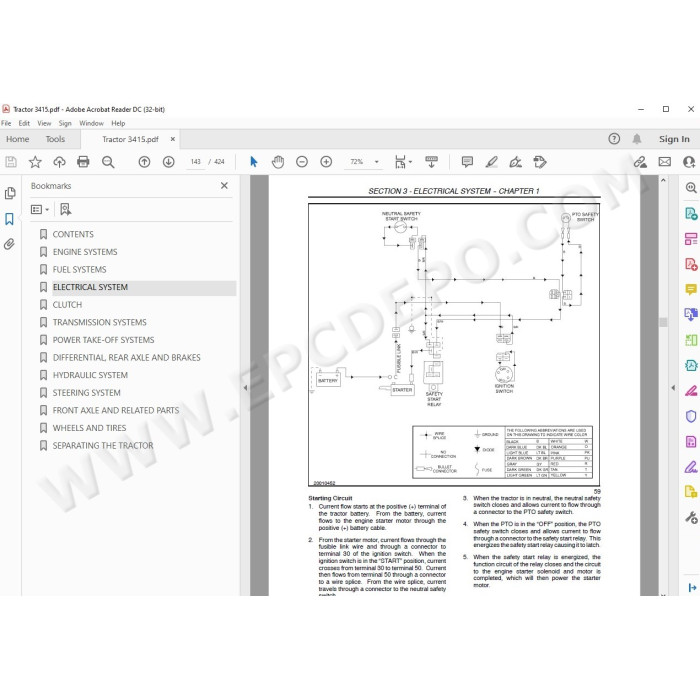
Task: Open the View menu
Action: (44, 123)
